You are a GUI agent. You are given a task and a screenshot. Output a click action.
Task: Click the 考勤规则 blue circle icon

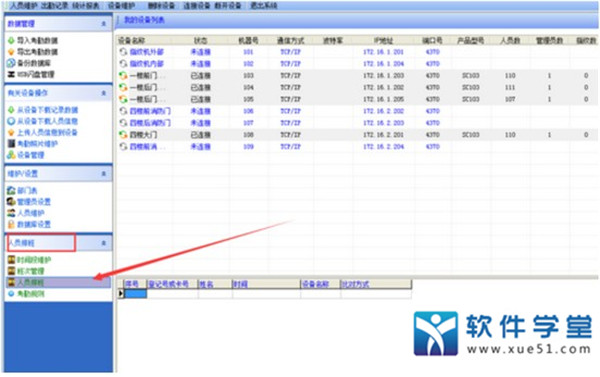coord(11,294)
